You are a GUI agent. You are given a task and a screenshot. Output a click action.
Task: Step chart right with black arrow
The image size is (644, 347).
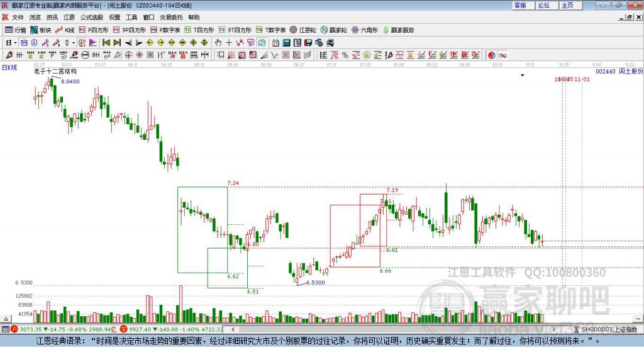pyautogui.click(x=139, y=43)
